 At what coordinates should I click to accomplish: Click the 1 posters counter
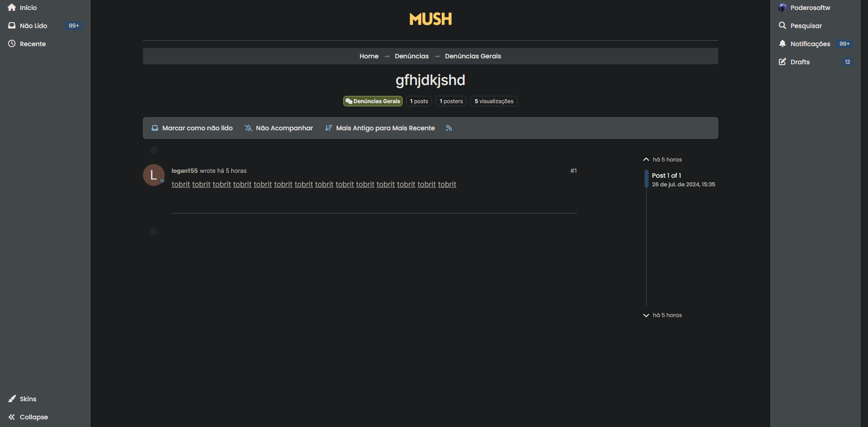click(451, 101)
